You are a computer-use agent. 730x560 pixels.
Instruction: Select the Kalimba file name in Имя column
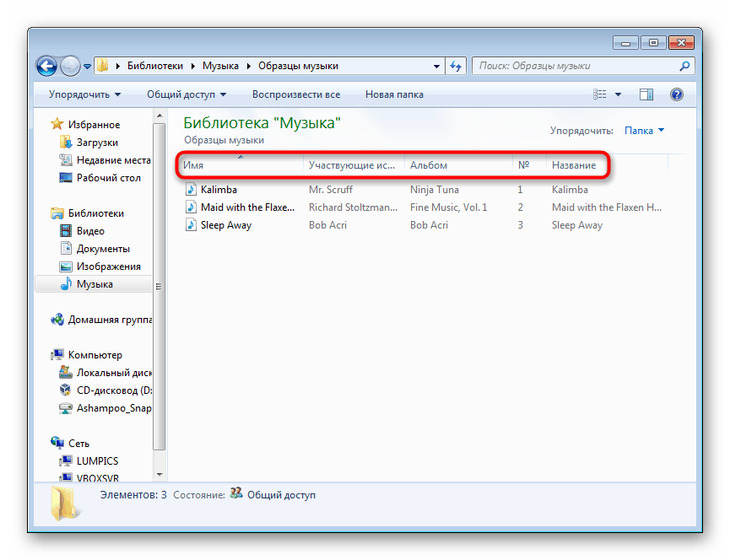pyautogui.click(x=219, y=190)
